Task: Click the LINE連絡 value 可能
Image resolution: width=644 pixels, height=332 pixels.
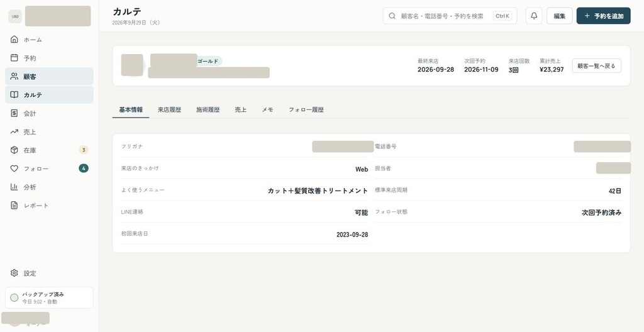Action: click(x=362, y=213)
